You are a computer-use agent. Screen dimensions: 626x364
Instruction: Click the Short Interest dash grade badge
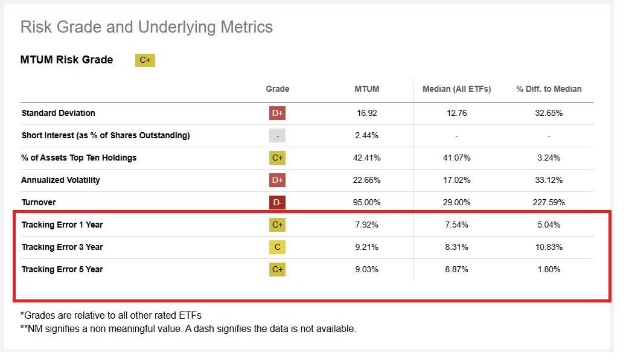277,135
